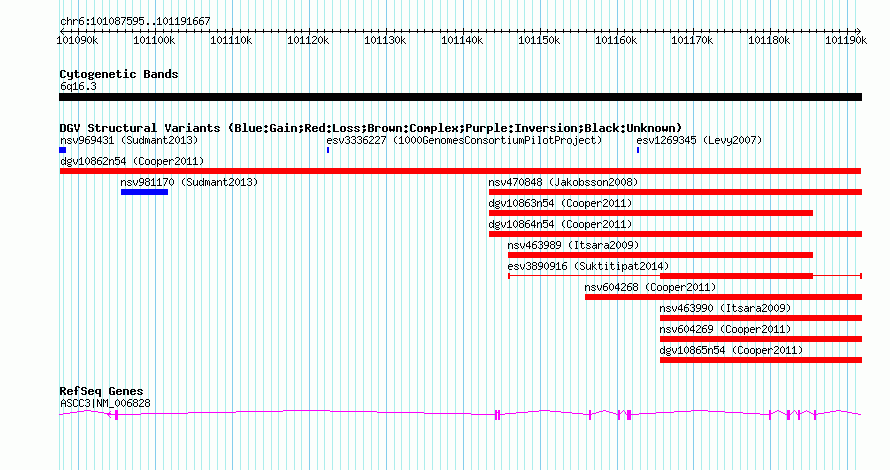
Task: Click the 101140k ruler mark
Action: (x=462, y=40)
